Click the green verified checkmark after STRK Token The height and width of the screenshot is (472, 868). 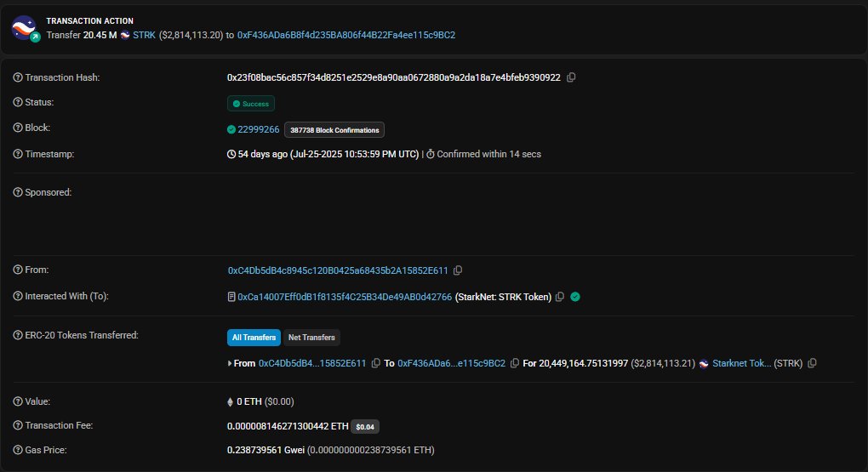[x=575, y=297]
